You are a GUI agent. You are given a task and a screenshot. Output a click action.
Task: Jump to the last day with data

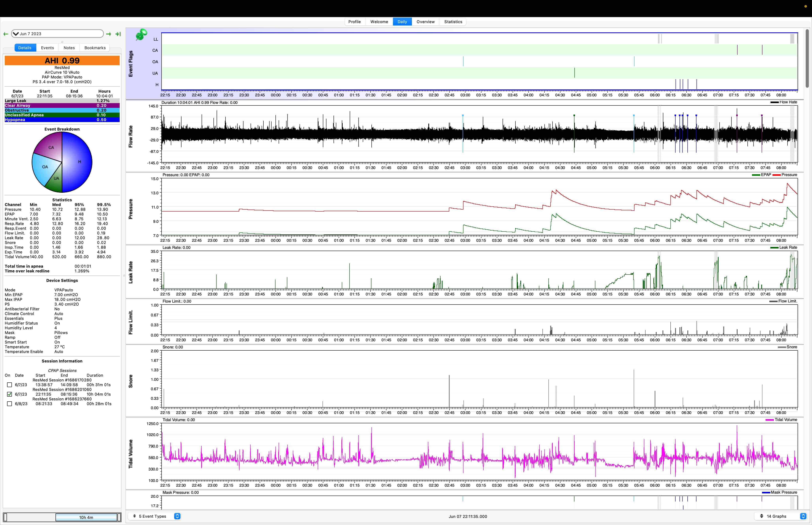coord(118,34)
